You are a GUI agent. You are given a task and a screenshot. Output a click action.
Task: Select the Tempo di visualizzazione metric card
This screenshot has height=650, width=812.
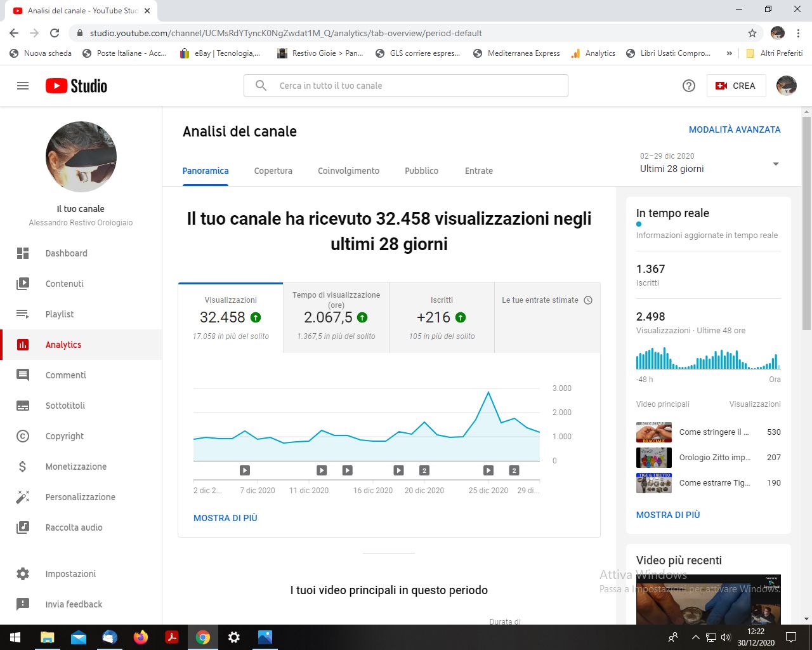[x=336, y=317]
